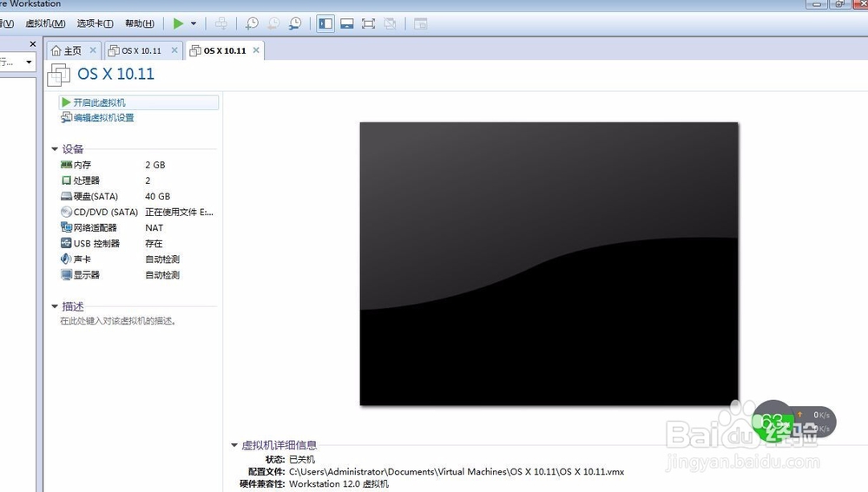Click hardware compatibility Workstation 12.0 虚拟机
Screen dimensions: 868x492
pyautogui.click(x=339, y=483)
